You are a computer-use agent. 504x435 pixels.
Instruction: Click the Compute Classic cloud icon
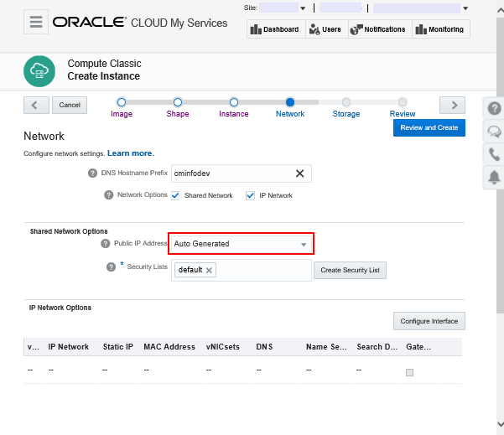pos(39,71)
